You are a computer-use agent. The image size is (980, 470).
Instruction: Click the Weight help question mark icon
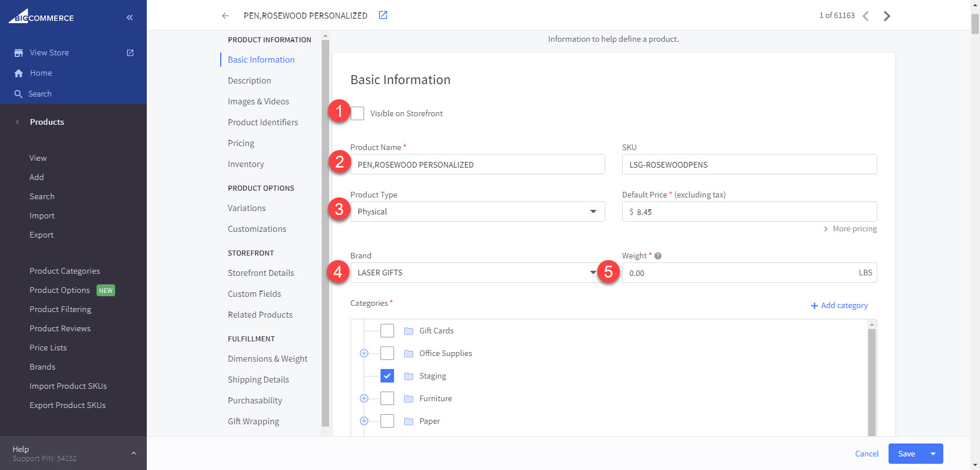click(x=658, y=256)
